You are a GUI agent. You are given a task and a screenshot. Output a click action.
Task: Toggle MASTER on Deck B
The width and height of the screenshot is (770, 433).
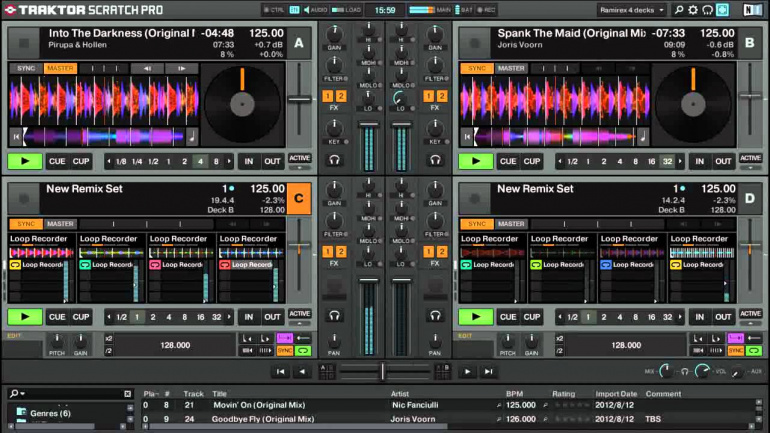point(511,69)
